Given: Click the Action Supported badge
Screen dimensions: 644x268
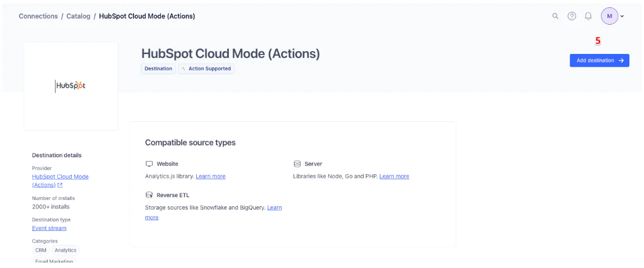Looking at the screenshot, I should tap(206, 69).
